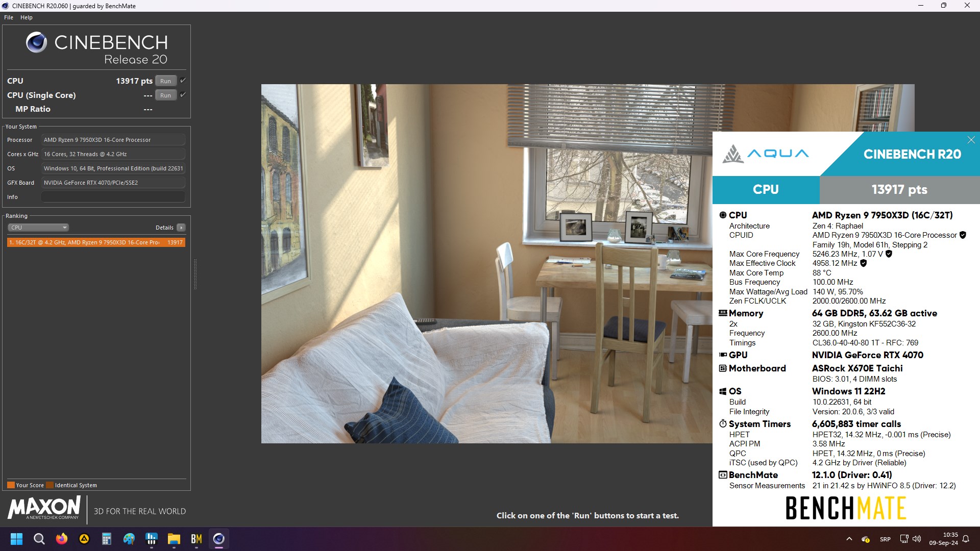Click the BENCHMATE logo at panel bottom
Screen dimensions: 980x551
coord(846,508)
